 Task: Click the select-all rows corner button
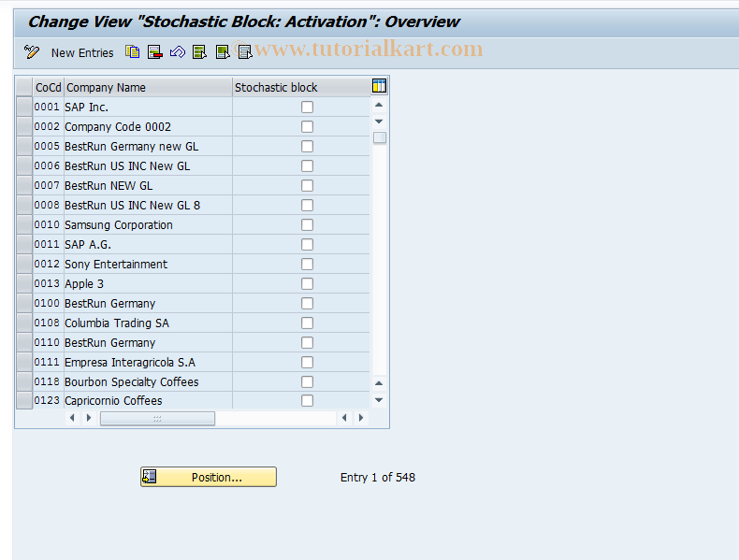tap(24, 87)
